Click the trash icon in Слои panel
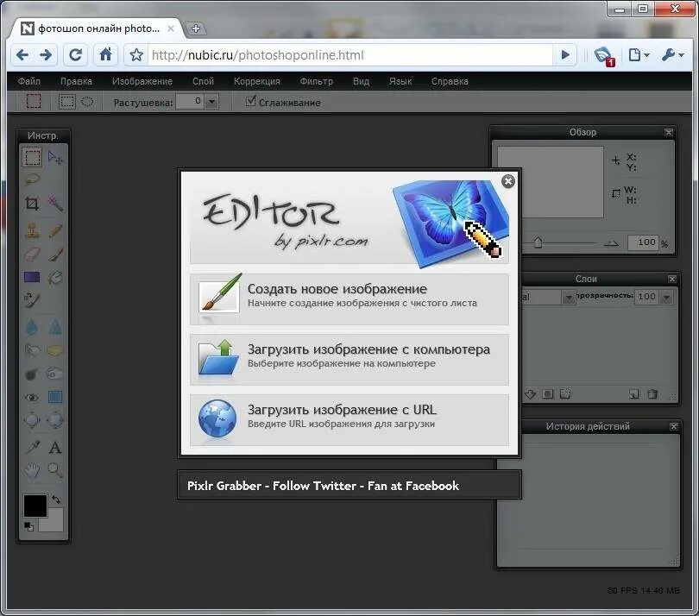Viewport: 699px width, 616px height. (652, 394)
